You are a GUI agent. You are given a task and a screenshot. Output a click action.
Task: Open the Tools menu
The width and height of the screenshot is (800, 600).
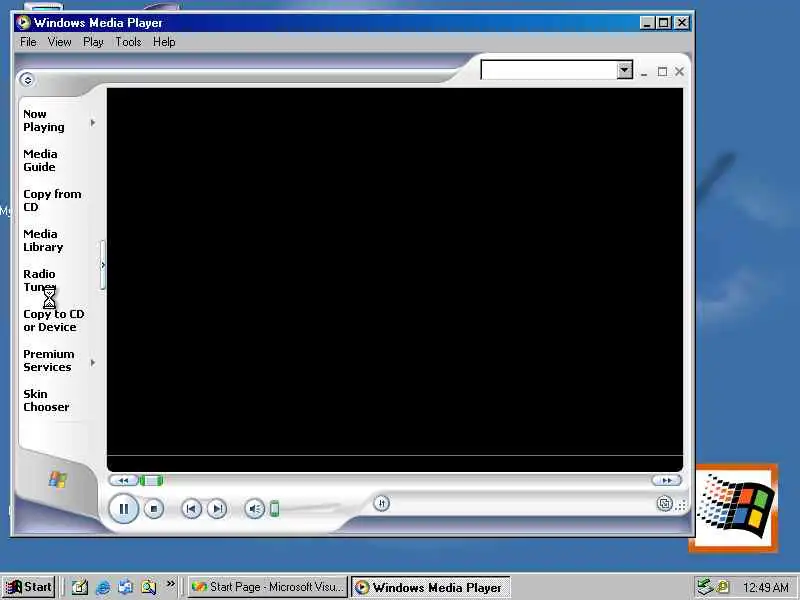point(128,42)
